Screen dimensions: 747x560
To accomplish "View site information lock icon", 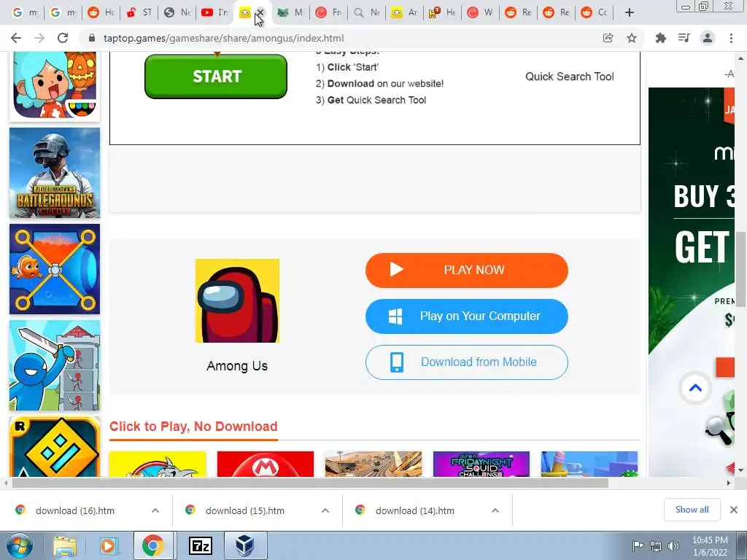I will [x=92, y=38].
